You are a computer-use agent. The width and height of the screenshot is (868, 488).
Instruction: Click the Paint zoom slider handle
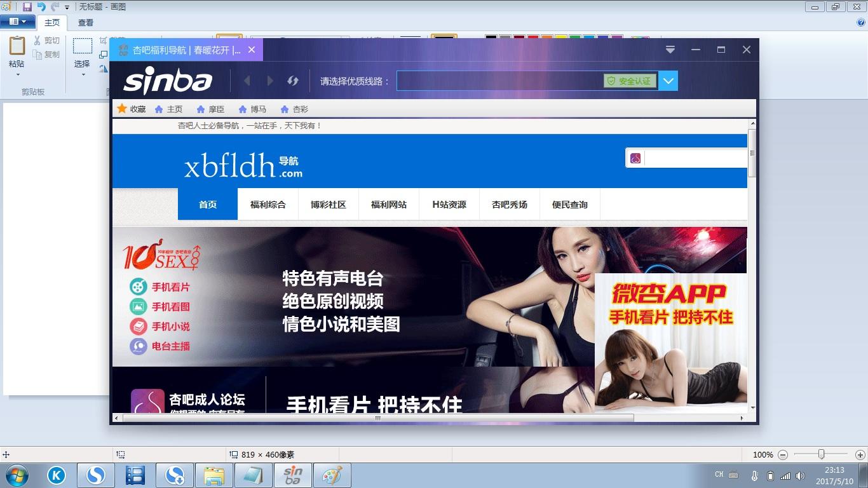822,454
